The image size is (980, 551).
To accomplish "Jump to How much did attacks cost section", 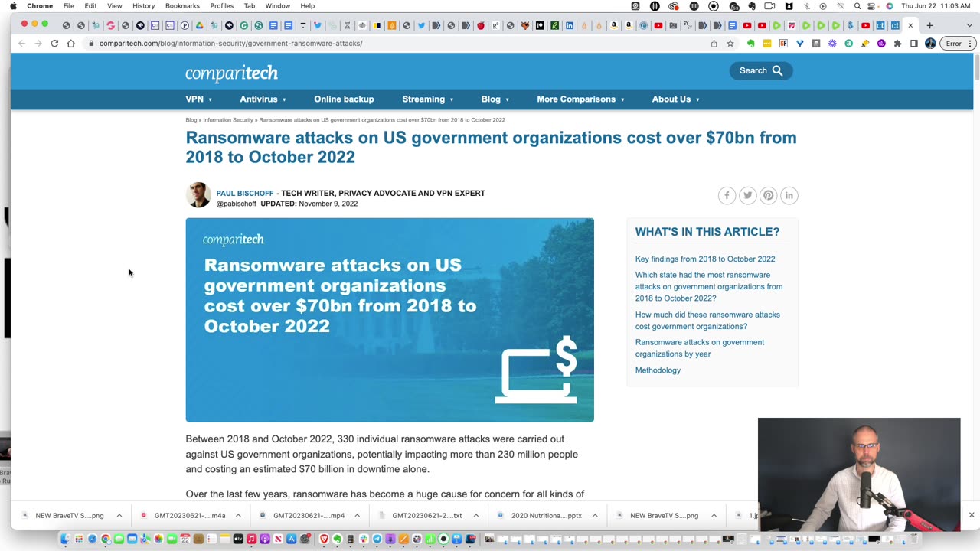I will 707,321.
